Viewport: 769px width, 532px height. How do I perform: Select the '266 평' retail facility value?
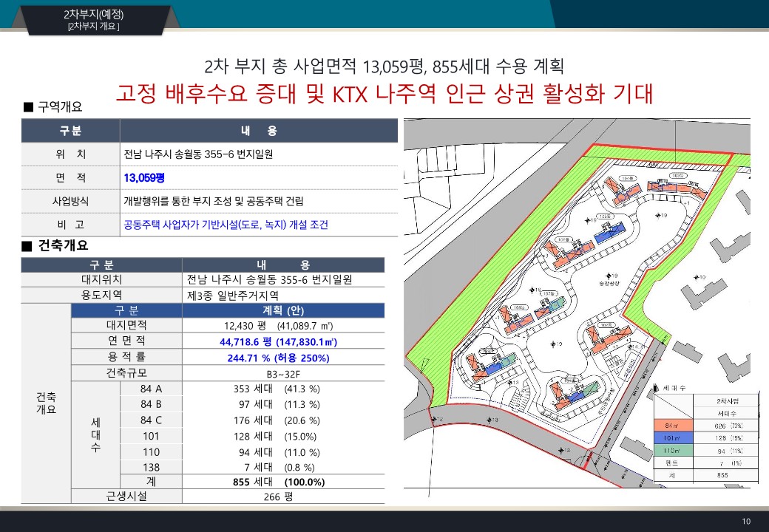(x=278, y=497)
